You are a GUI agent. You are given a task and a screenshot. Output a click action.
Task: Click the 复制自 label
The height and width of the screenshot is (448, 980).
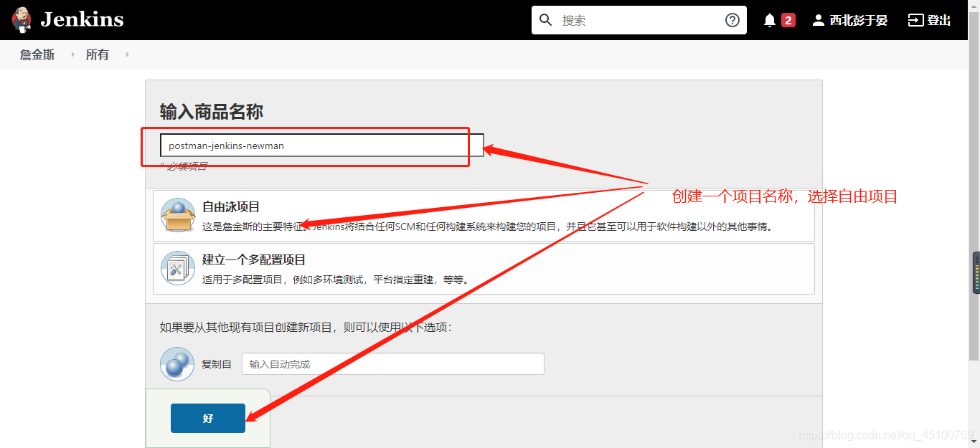(x=217, y=364)
